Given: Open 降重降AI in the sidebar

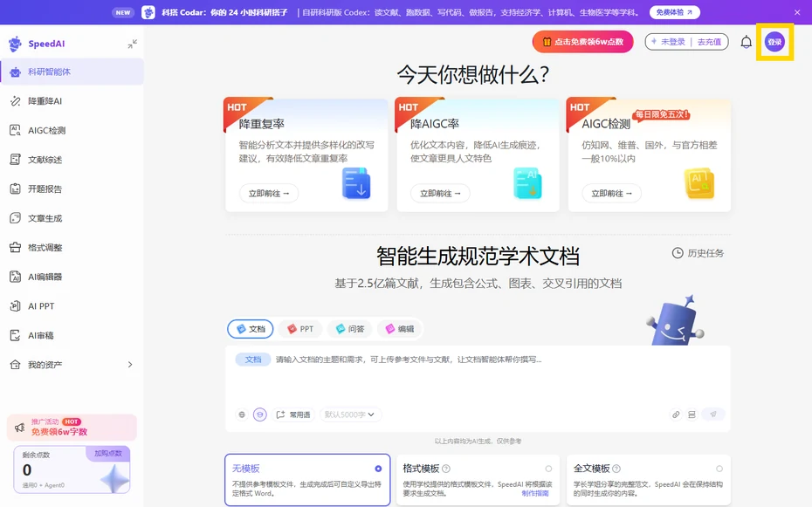Looking at the screenshot, I should point(72,101).
